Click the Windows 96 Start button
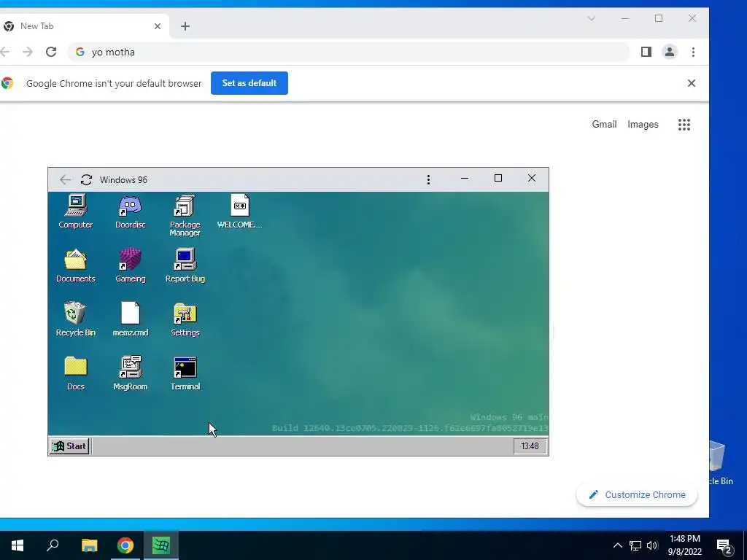This screenshot has width=747, height=560. [x=69, y=446]
